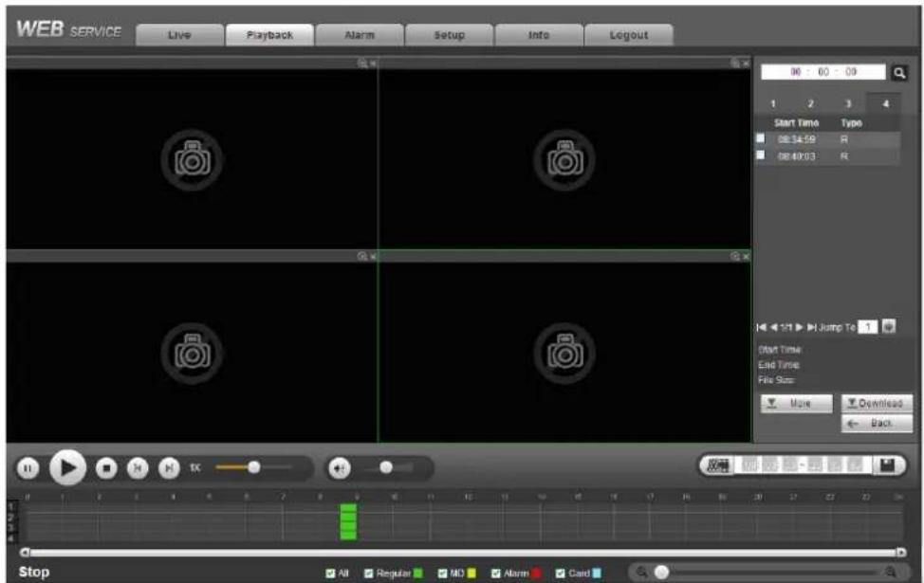Select channel 1 file list tab
The height and width of the screenshot is (583, 924).
click(x=773, y=103)
